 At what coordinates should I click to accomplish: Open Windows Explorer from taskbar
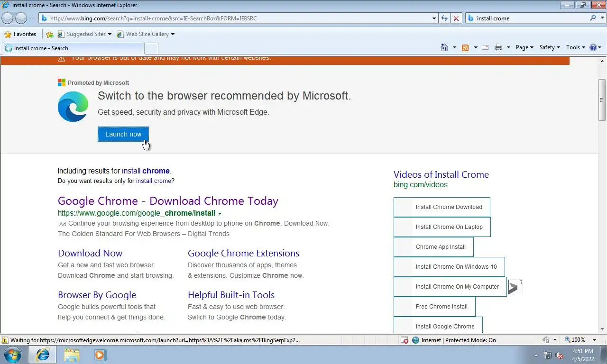[72, 355]
